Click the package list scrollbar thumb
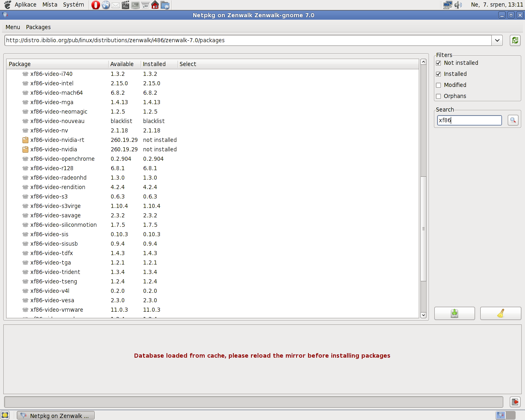The height and width of the screenshot is (420, 525). pos(424,228)
